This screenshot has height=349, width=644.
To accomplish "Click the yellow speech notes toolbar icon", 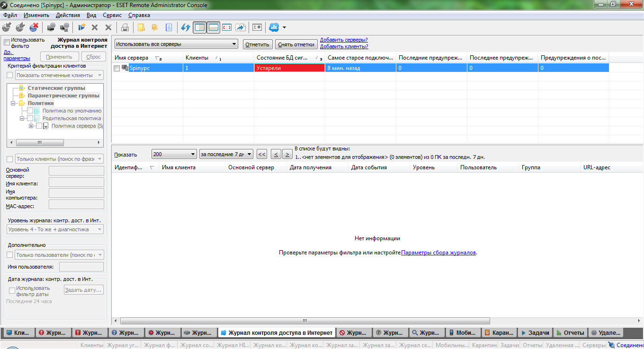I will [x=154, y=27].
